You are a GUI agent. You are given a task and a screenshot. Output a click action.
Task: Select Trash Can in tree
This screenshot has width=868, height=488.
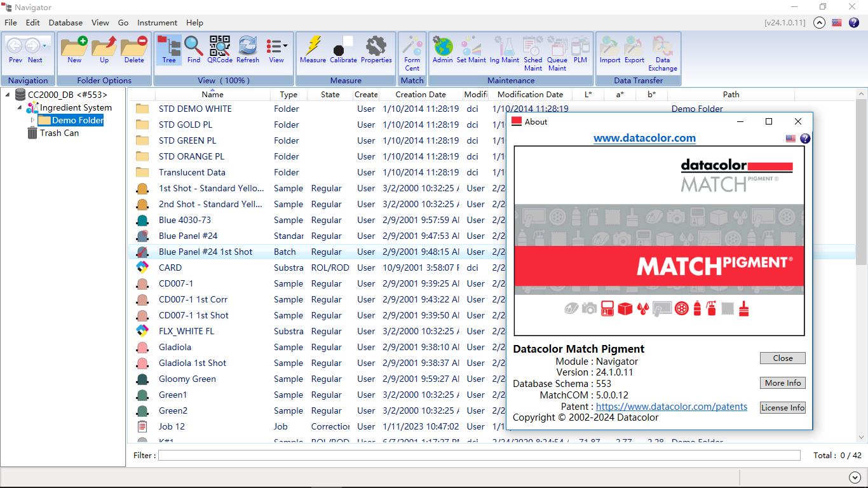click(59, 133)
